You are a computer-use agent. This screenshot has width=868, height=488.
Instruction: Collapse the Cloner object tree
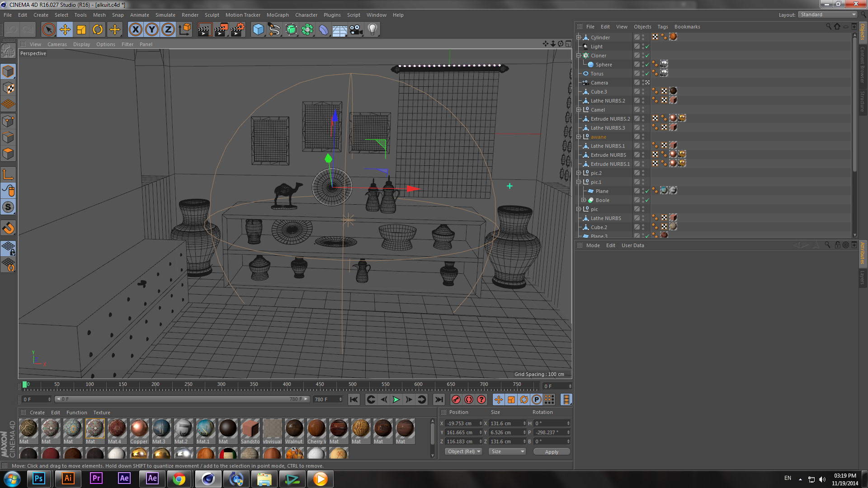tap(579, 56)
